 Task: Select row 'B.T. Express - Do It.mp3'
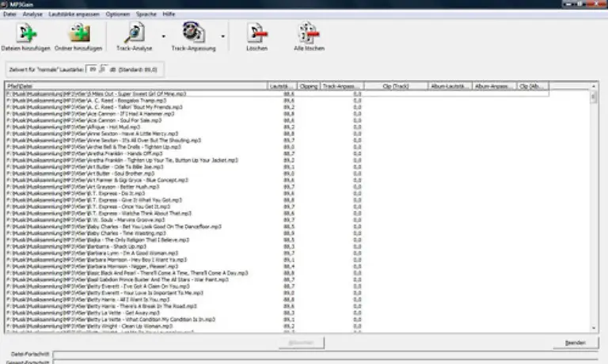[x=277, y=193]
